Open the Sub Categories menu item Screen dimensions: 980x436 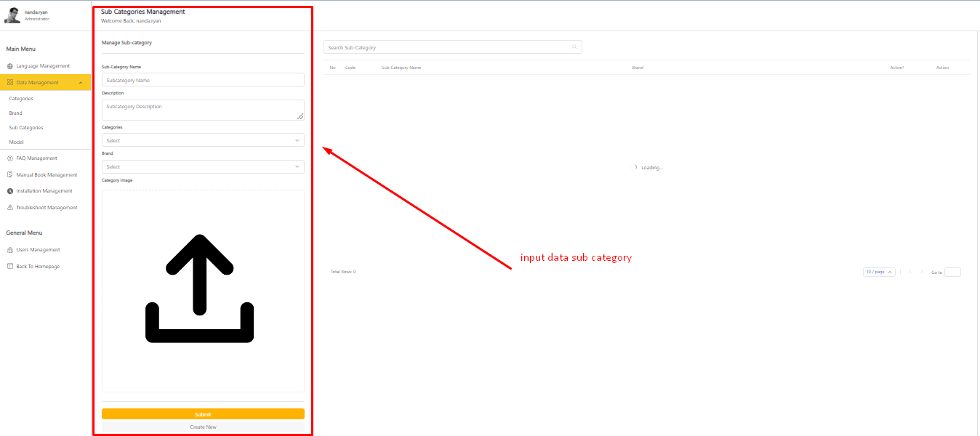click(26, 128)
